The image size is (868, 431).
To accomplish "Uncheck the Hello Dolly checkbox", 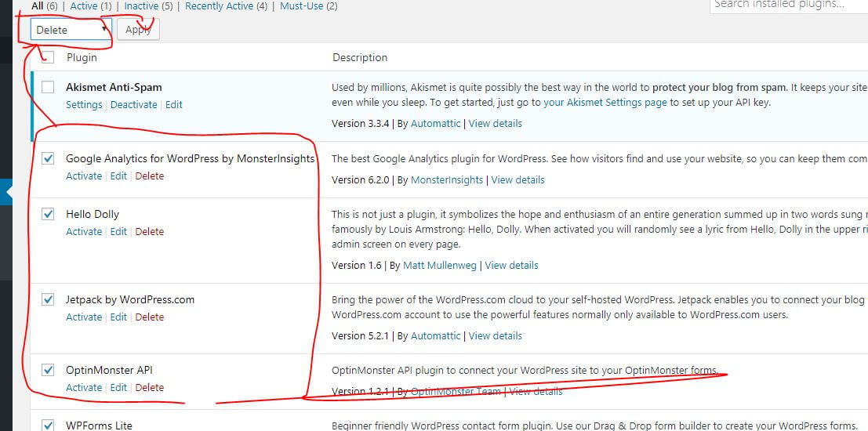I will click(48, 214).
